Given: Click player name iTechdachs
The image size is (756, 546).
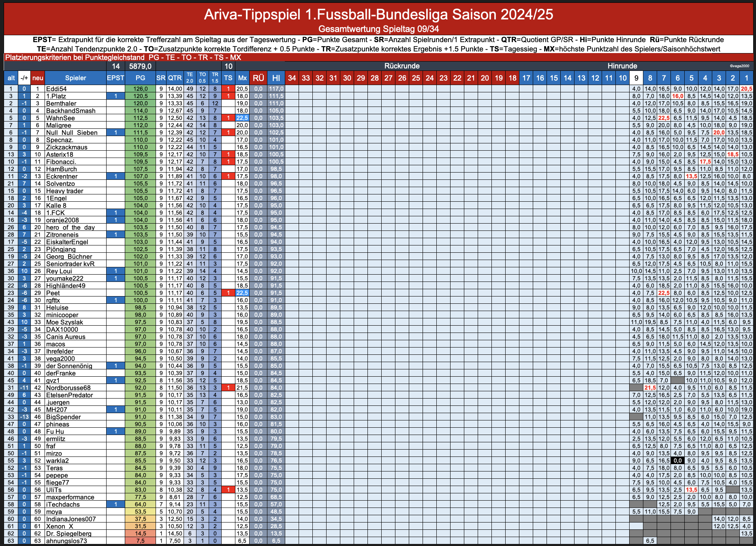Looking at the screenshot, I should pos(63,504).
